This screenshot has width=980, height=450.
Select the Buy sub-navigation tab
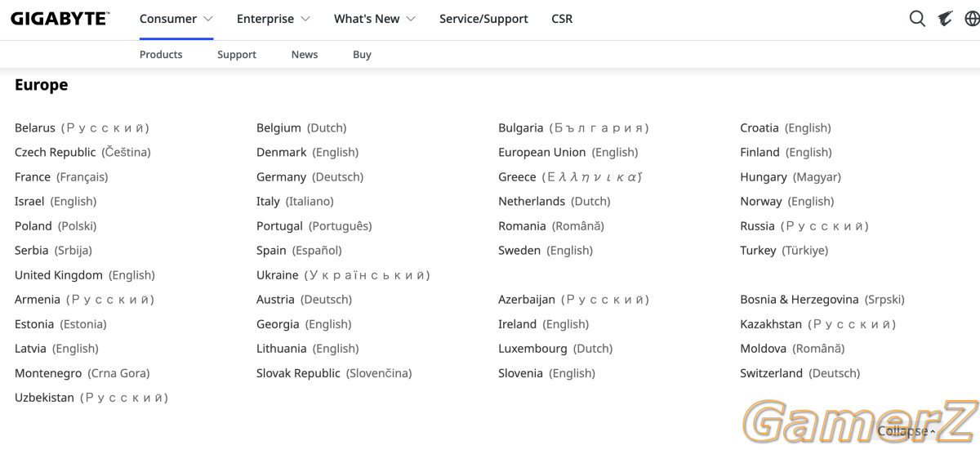[362, 55]
